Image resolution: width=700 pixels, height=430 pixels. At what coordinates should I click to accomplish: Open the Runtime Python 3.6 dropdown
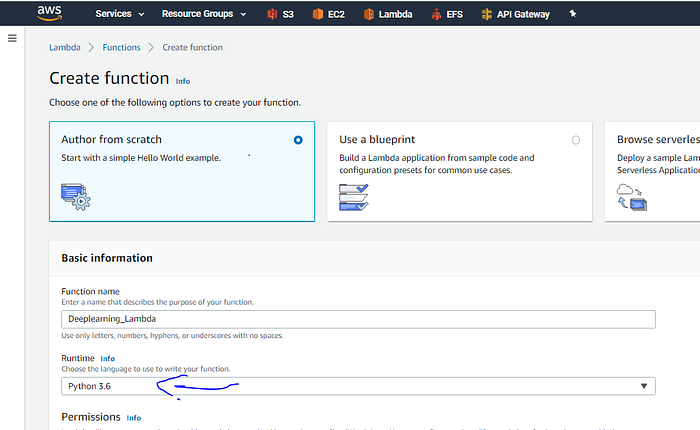click(358, 386)
